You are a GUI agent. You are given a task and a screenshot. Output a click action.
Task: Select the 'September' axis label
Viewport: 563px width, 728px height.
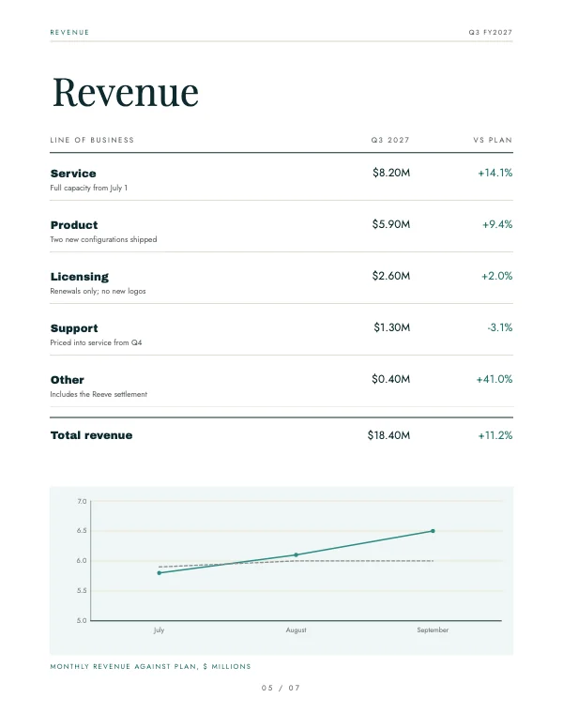[433, 630]
